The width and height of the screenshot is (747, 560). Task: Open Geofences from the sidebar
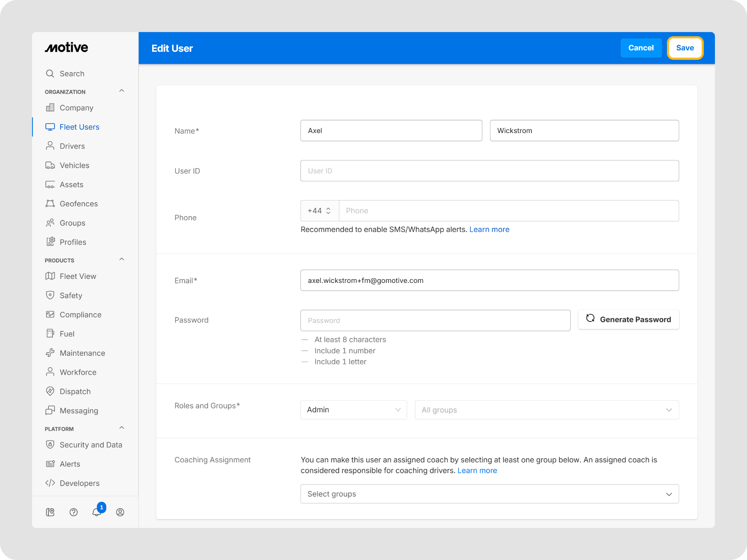coord(78,204)
